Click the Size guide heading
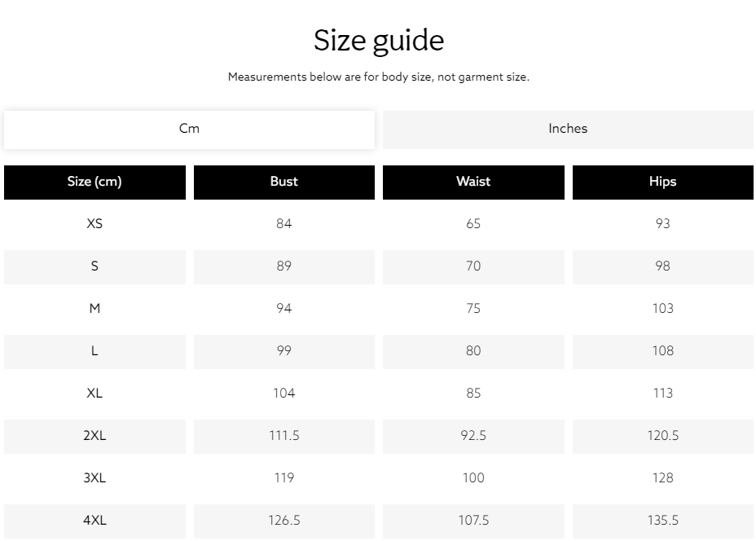The width and height of the screenshot is (756, 541). (x=379, y=41)
